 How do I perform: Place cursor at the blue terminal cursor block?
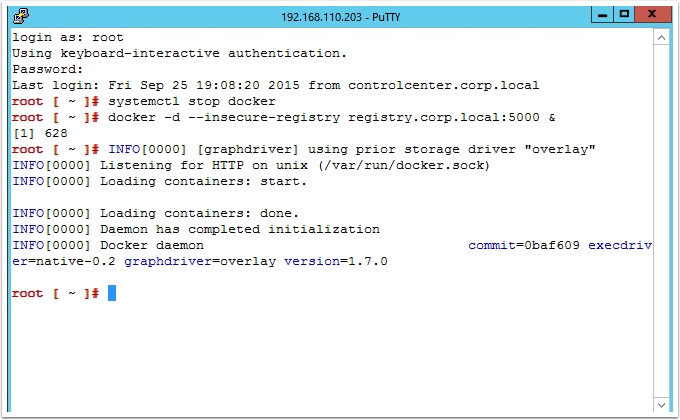pyautogui.click(x=112, y=293)
